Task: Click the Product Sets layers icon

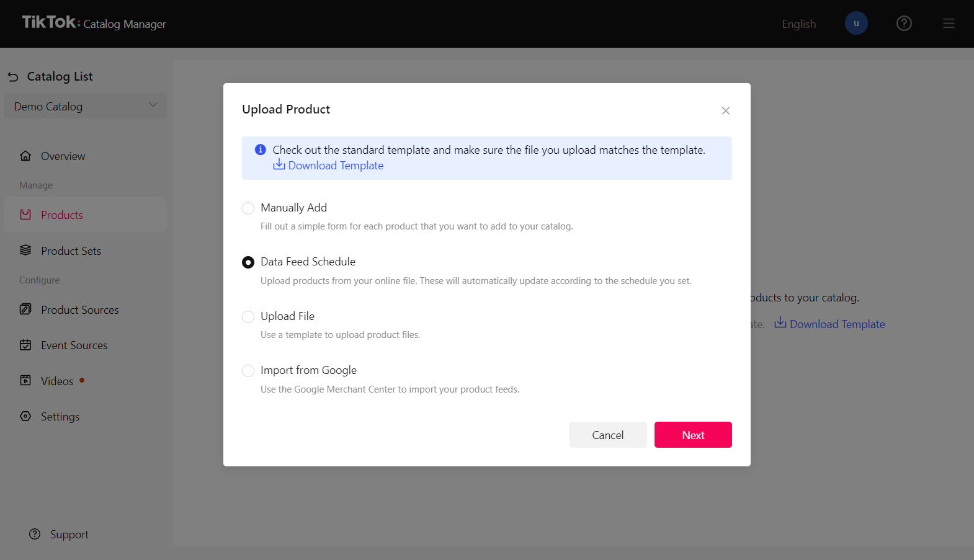Action: click(x=25, y=251)
